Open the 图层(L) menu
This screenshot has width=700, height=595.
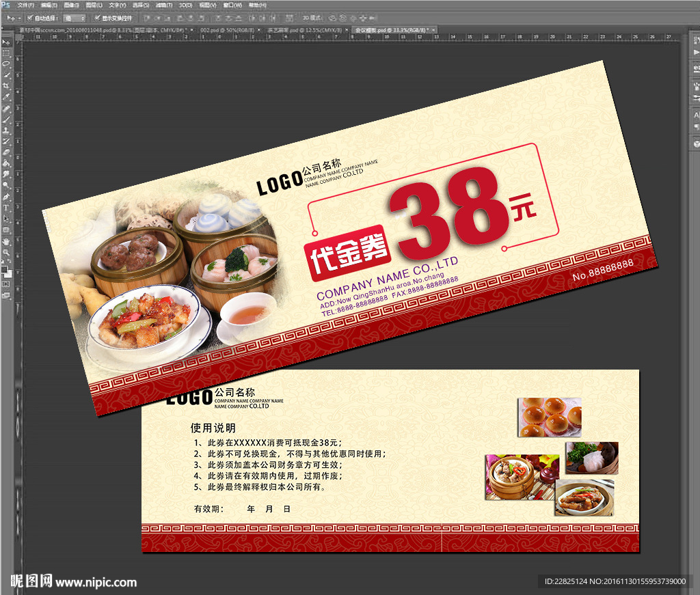[x=94, y=5]
